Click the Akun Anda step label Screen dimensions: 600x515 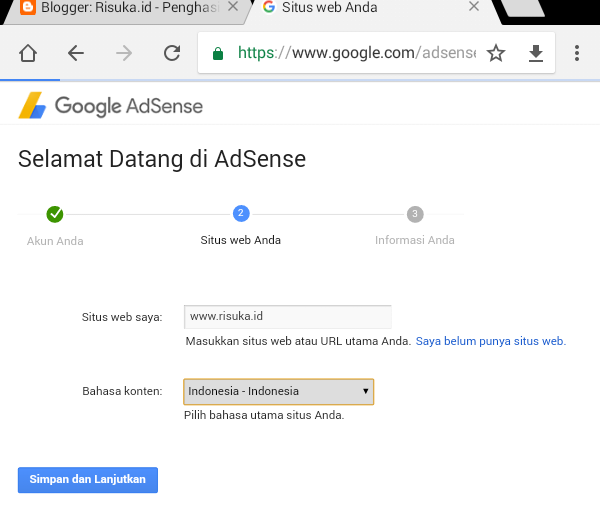tap(55, 241)
